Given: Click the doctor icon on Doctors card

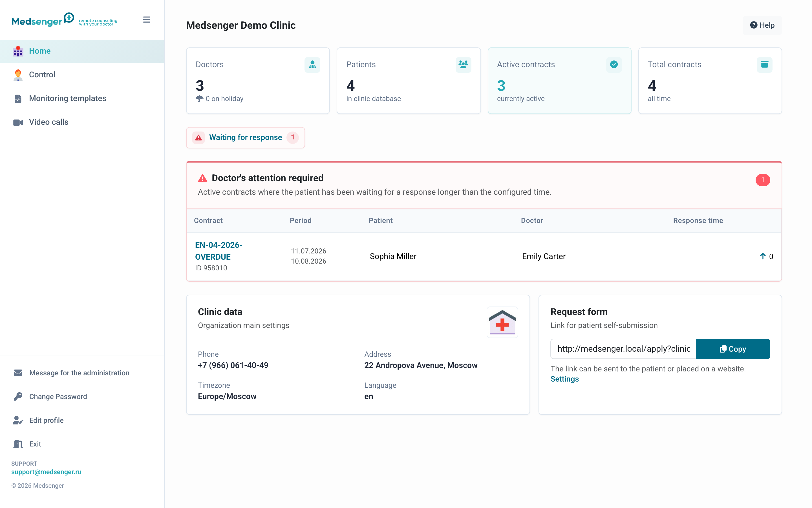Looking at the screenshot, I should (312, 65).
